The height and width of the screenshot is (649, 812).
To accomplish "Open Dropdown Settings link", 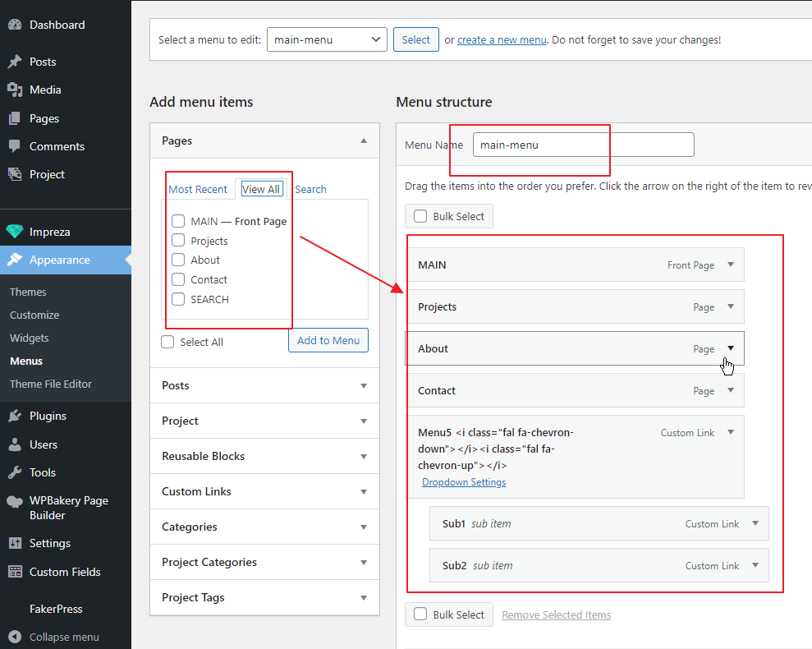I will coord(464,482).
